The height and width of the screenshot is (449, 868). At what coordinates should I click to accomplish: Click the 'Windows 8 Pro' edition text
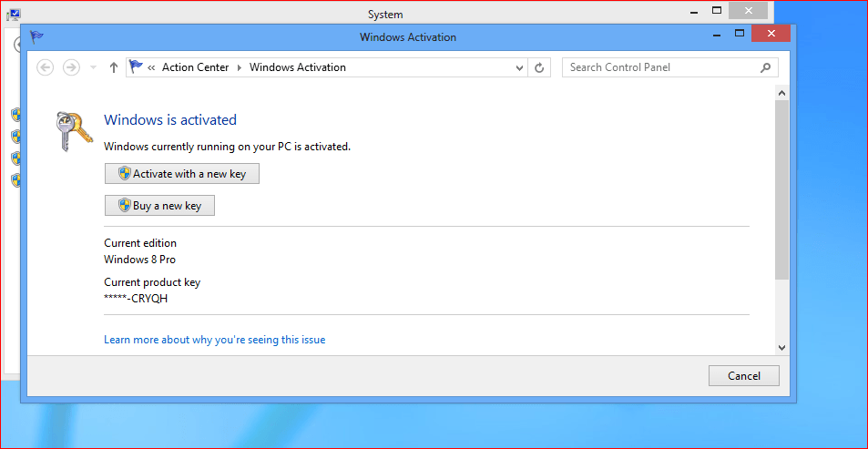coord(140,259)
